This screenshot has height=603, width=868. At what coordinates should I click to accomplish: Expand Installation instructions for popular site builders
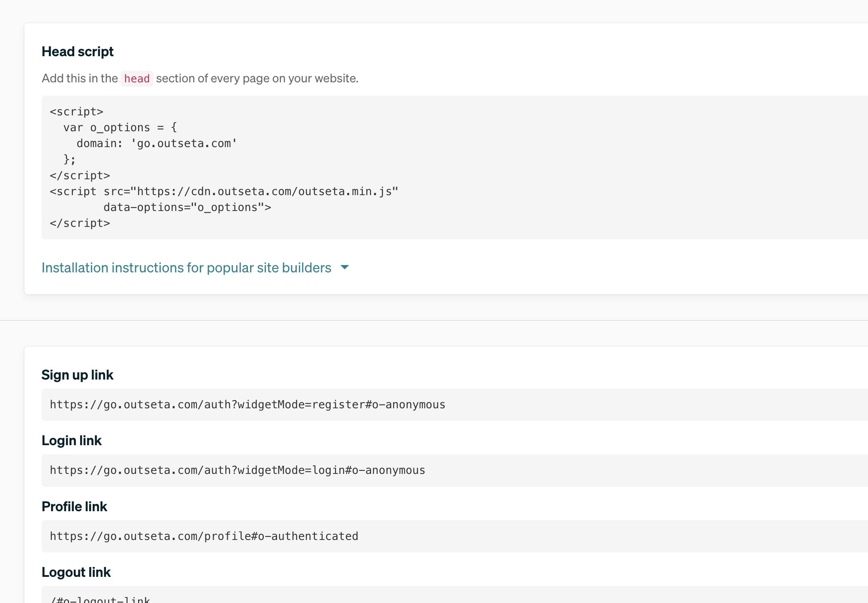pyautogui.click(x=186, y=267)
